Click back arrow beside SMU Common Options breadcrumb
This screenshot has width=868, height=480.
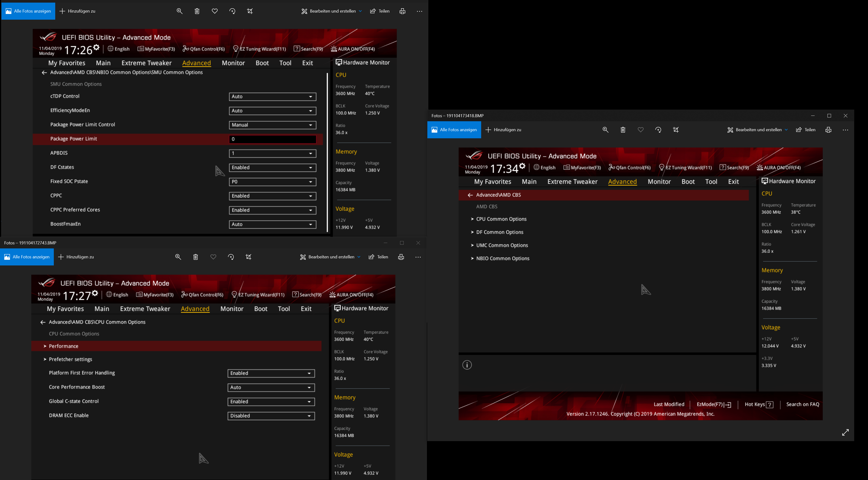44,73
